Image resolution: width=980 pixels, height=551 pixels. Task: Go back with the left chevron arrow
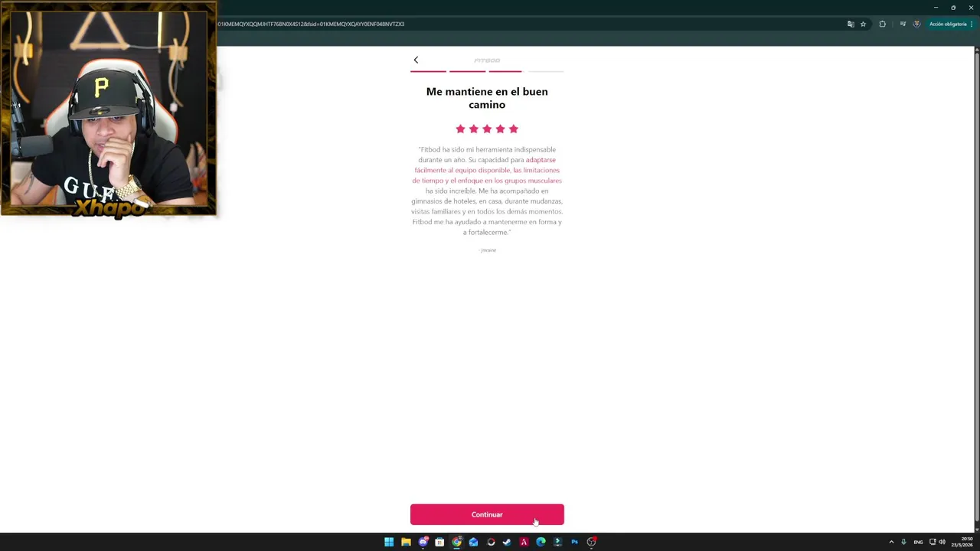[416, 60]
